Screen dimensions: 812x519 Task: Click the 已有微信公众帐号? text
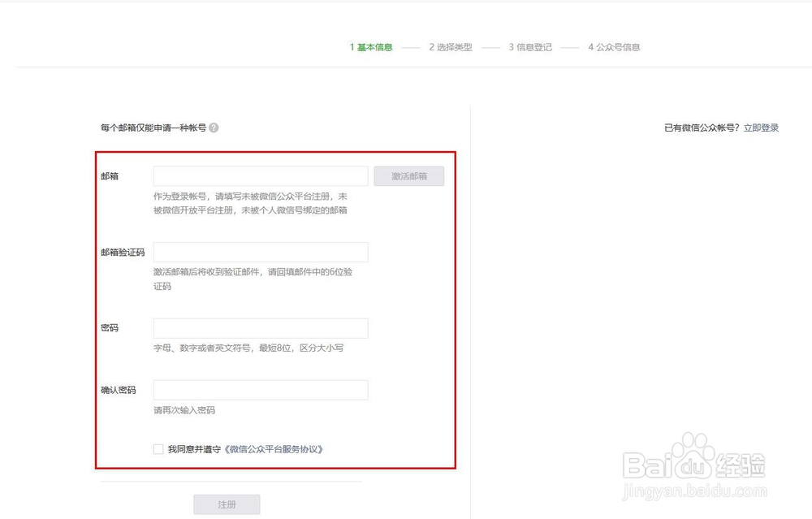click(702, 128)
